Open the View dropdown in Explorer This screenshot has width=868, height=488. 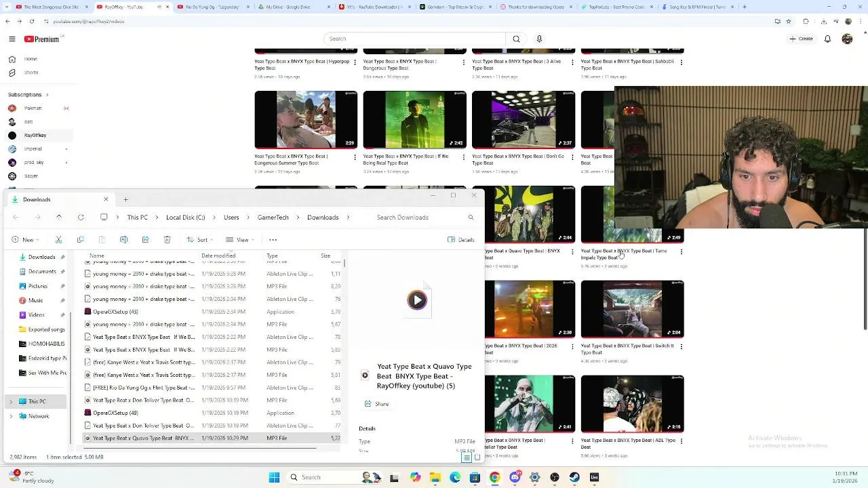(x=240, y=240)
